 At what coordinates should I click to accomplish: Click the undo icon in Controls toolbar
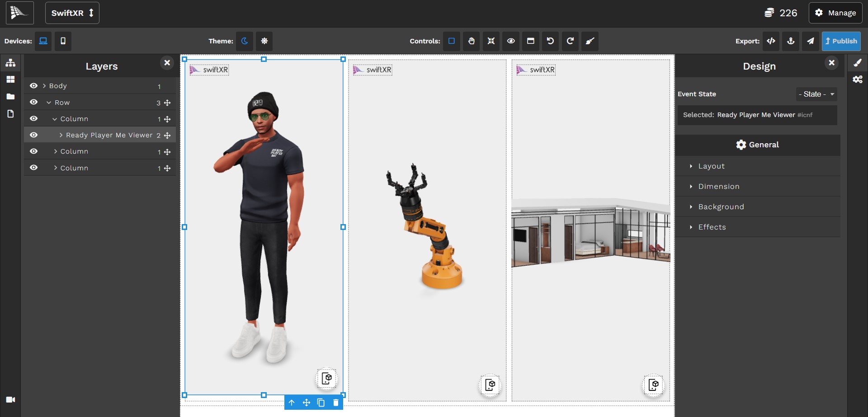pos(550,41)
